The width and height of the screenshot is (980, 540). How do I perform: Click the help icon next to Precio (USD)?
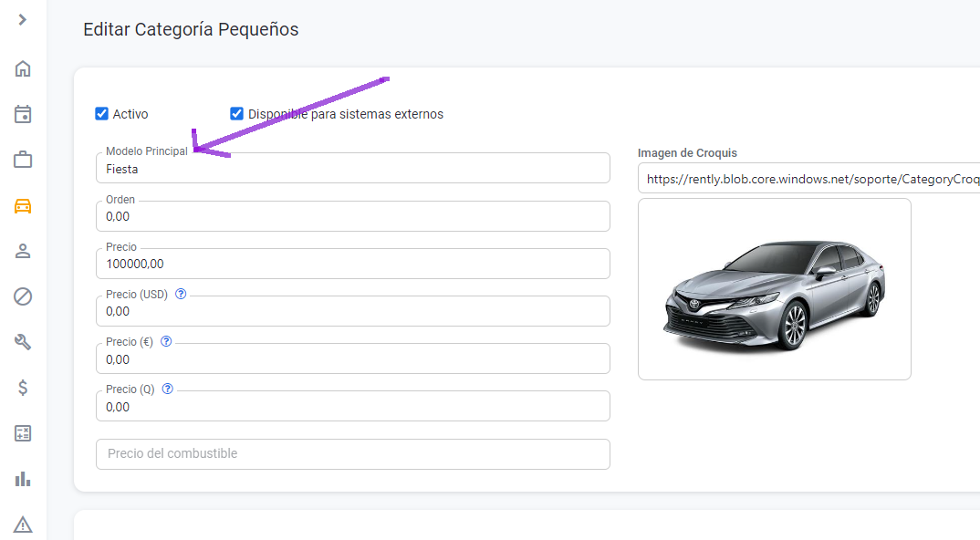click(x=181, y=294)
